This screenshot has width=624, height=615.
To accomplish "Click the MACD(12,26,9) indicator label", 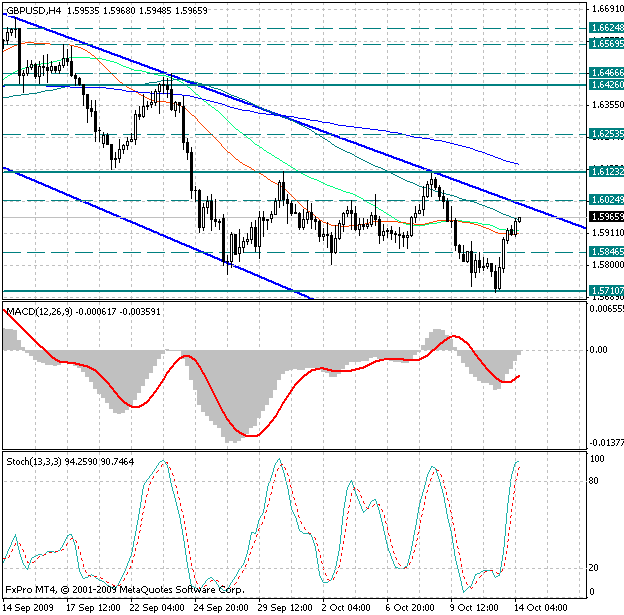I will 38,312.
